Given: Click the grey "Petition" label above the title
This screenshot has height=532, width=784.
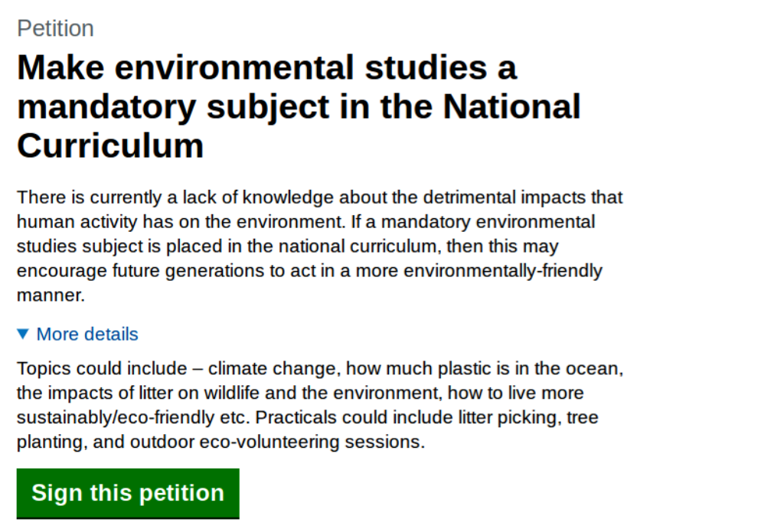Looking at the screenshot, I should click(55, 28).
